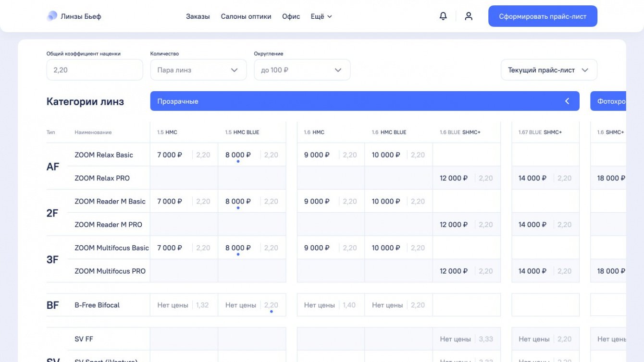Screen dimensions: 644x362
Task: Click the Общий коэффициент наценки input field
Action: (x=95, y=70)
